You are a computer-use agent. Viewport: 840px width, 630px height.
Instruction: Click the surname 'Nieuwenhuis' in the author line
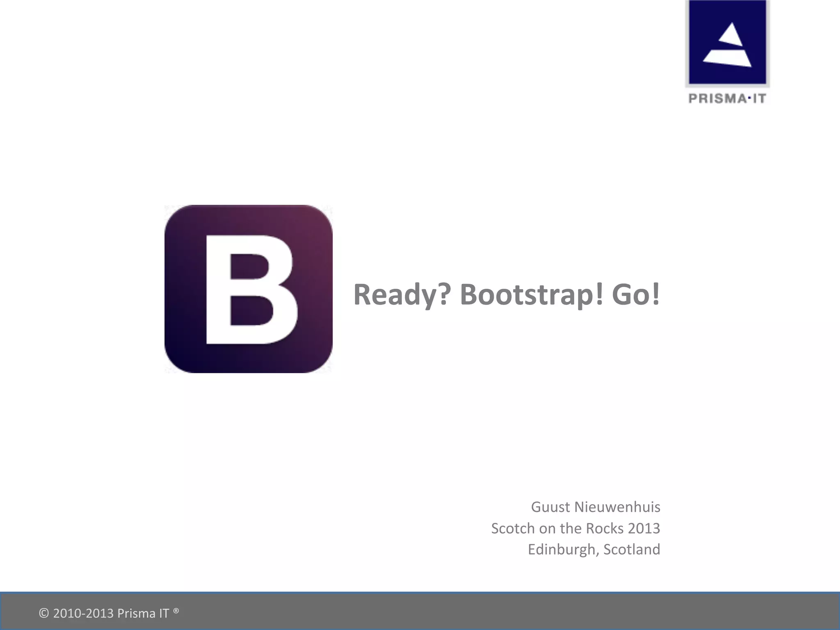[617, 507]
